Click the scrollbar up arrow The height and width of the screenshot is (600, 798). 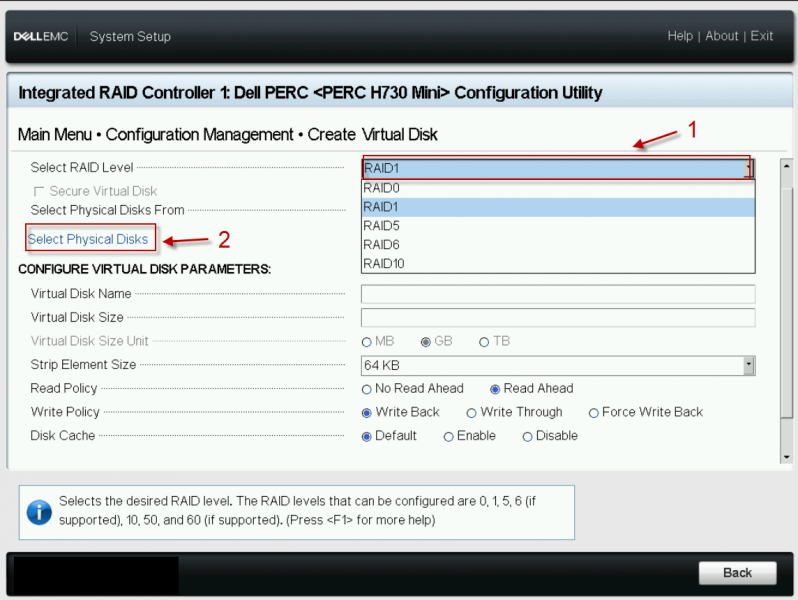tap(786, 166)
